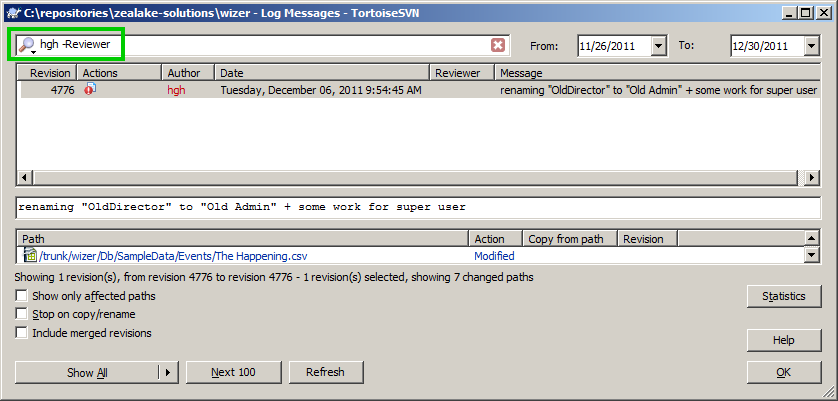Click the revision list scroll left arrow
The width and height of the screenshot is (838, 401).
pos(25,178)
